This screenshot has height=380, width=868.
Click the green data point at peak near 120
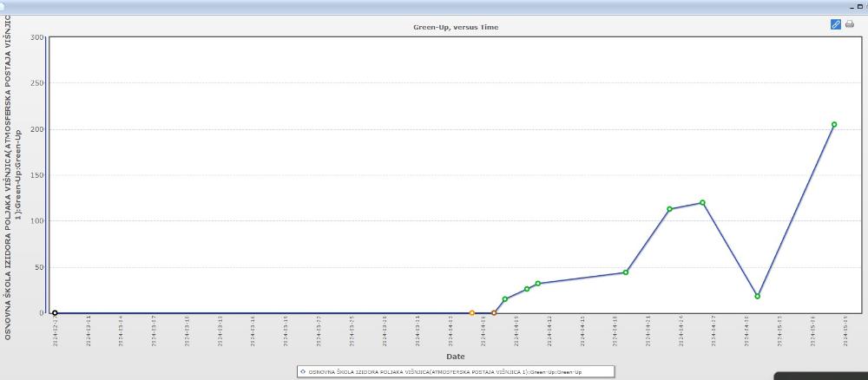[702, 202]
